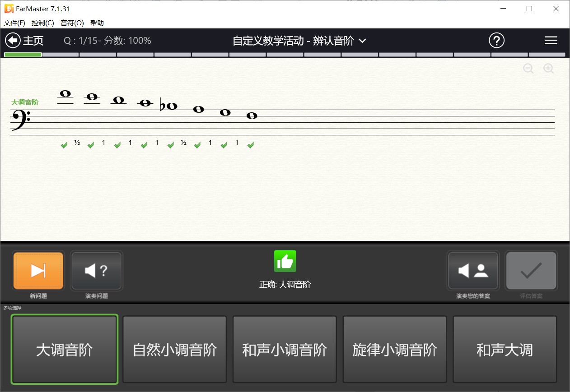Click the 演奏您的答案 playback icon
The image size is (570, 392).
(472, 271)
